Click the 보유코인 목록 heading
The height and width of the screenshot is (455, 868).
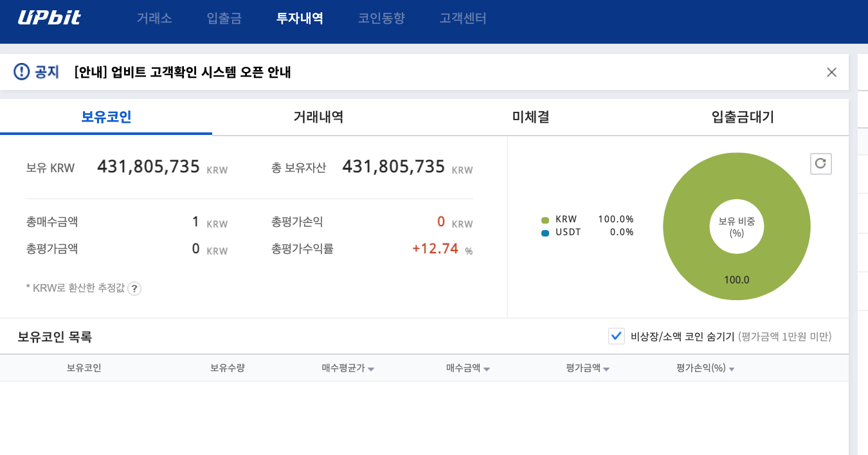[55, 336]
